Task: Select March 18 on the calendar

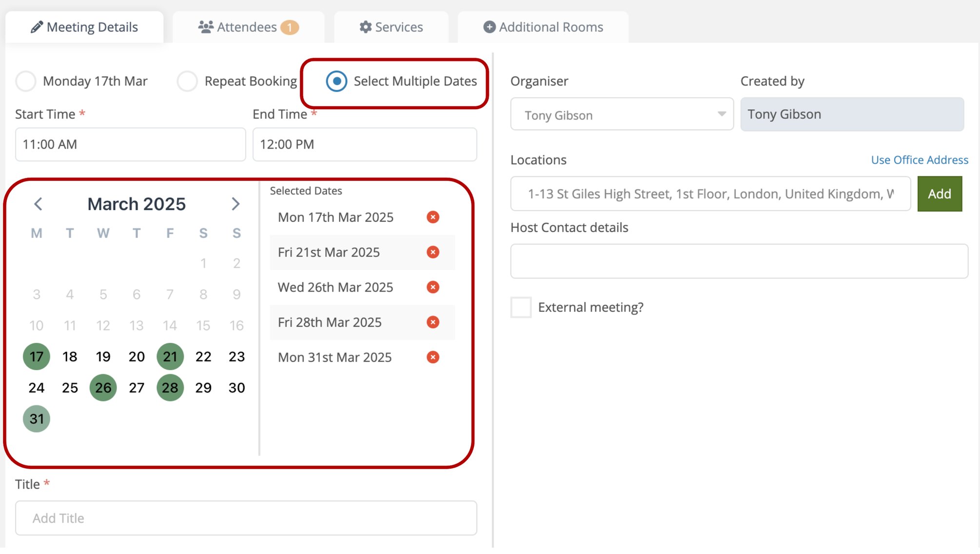Action: coord(70,356)
